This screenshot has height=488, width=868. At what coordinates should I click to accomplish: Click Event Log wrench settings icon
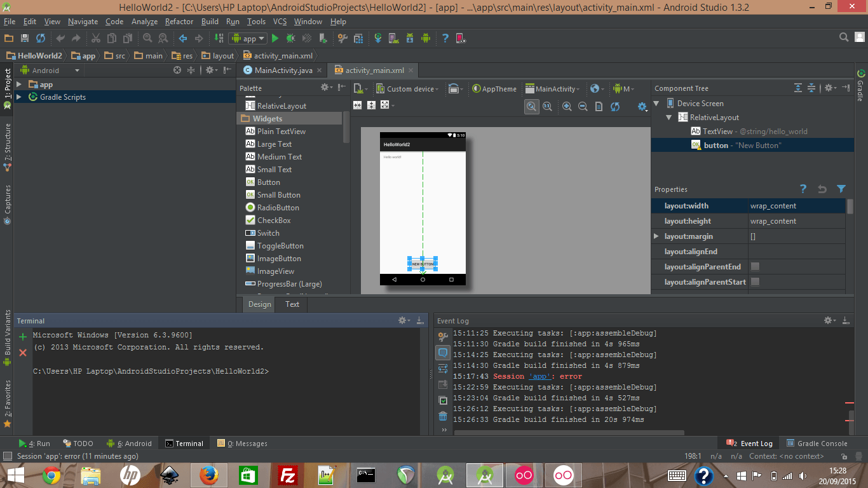pos(443,336)
